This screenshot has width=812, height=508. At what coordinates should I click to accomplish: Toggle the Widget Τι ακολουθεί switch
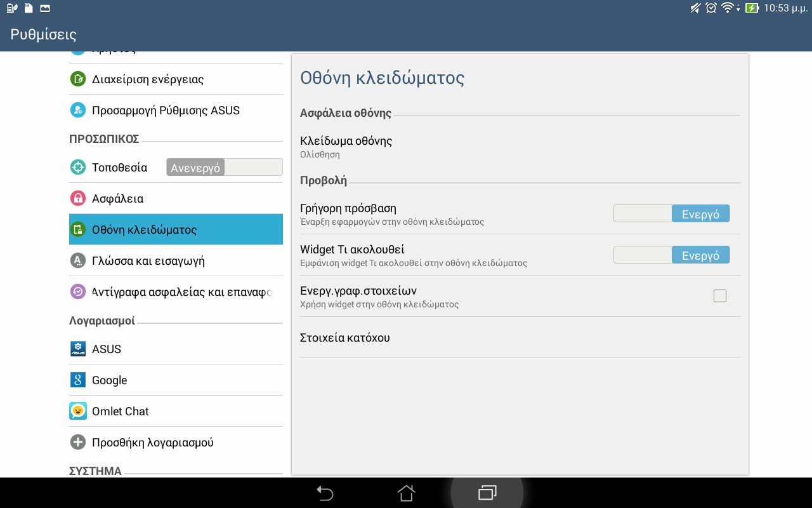(671, 255)
